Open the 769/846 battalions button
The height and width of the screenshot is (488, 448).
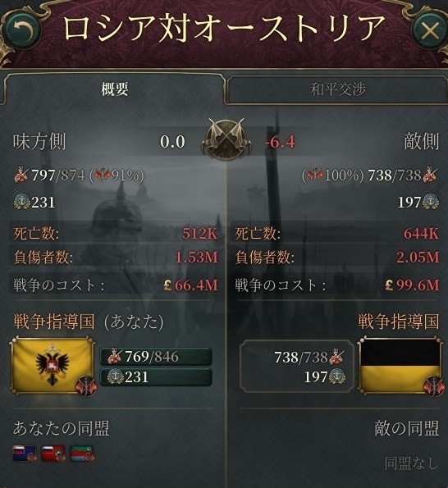click(156, 356)
